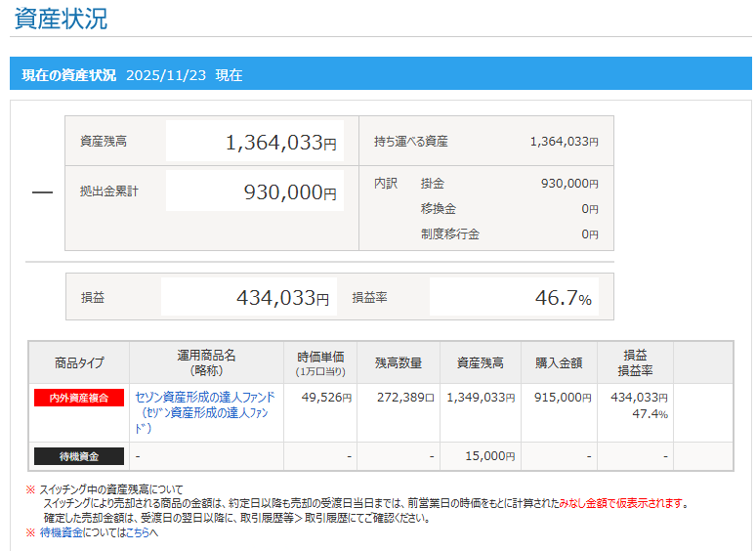The height and width of the screenshot is (551, 756).
Task: Click the 損益率 46.7% value box
Action: (513, 298)
